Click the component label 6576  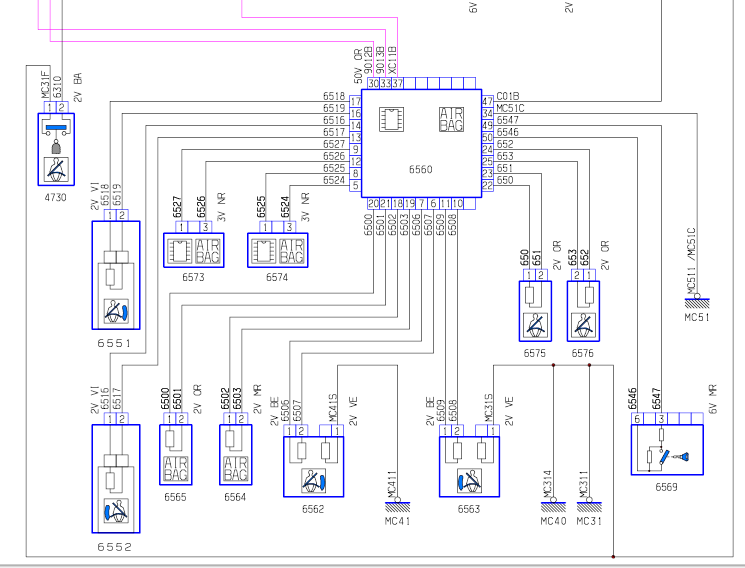coord(583,353)
